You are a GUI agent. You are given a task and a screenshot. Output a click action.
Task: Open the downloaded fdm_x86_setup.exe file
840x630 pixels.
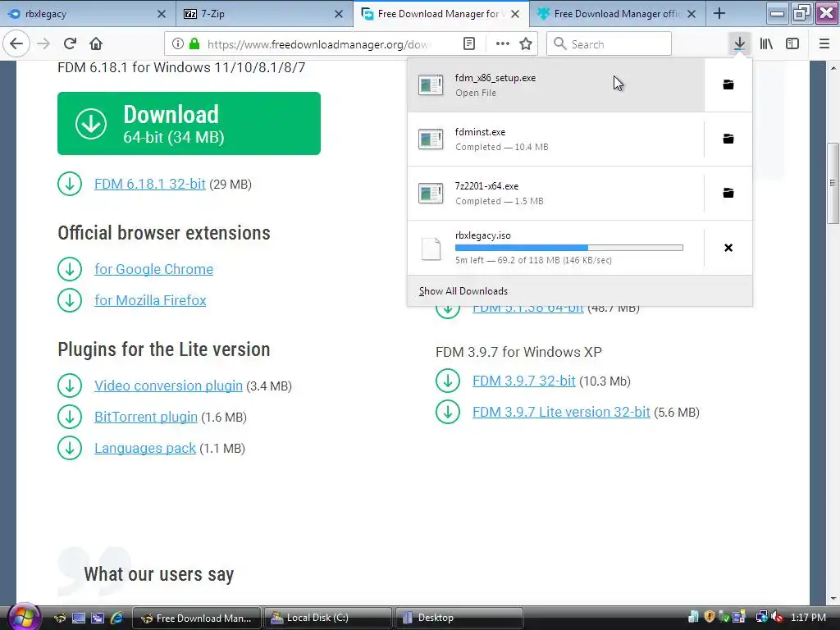555,84
